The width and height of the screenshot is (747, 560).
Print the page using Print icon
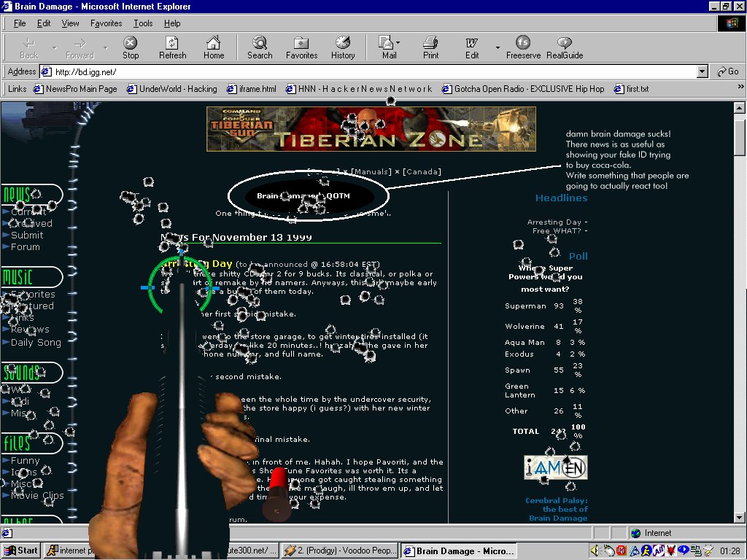431,47
